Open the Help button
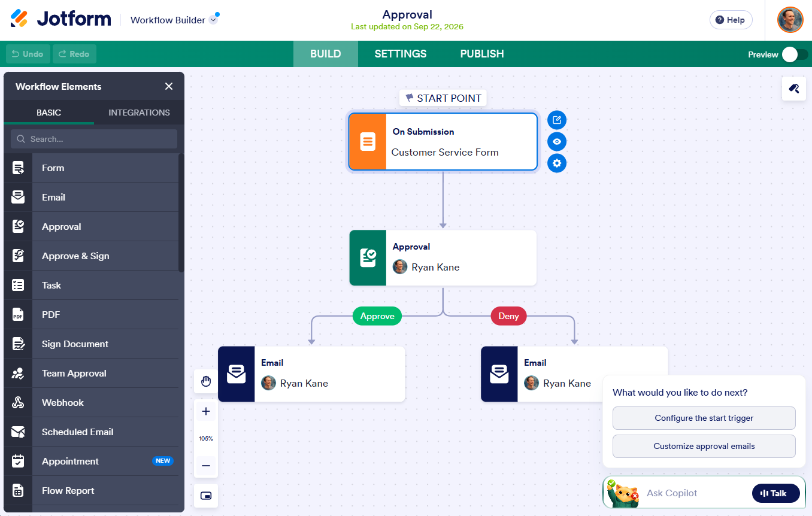812x516 pixels. click(x=731, y=20)
